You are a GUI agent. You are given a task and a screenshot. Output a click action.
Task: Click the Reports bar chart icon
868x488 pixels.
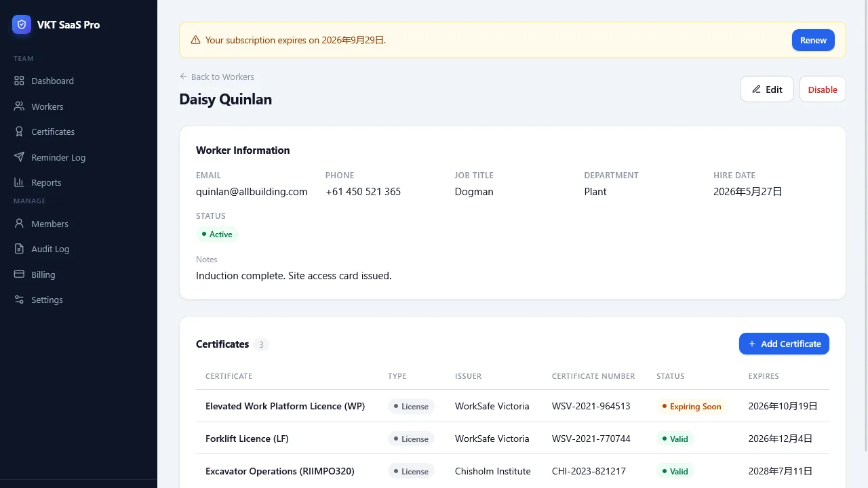(19, 182)
